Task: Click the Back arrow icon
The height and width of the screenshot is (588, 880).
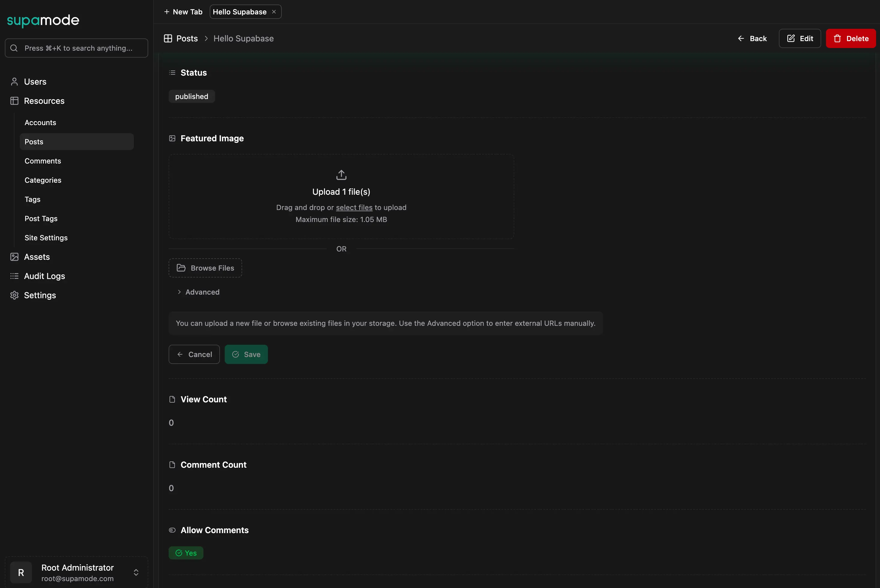Action: [x=741, y=38]
